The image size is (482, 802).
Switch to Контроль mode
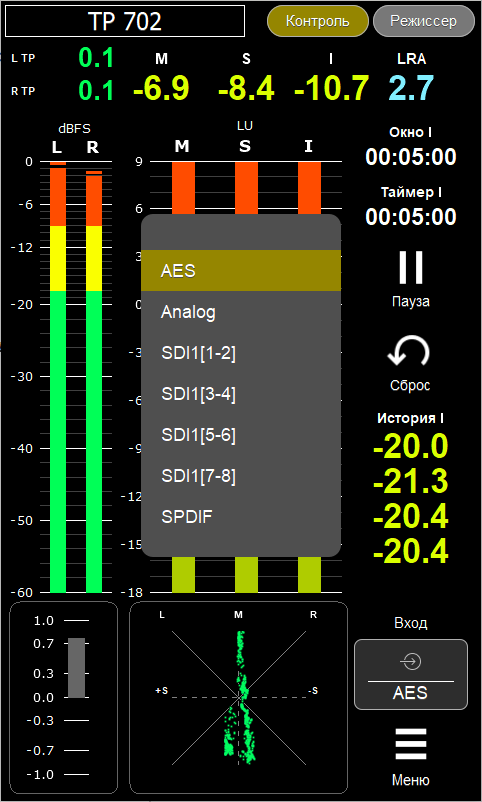pyautogui.click(x=318, y=21)
